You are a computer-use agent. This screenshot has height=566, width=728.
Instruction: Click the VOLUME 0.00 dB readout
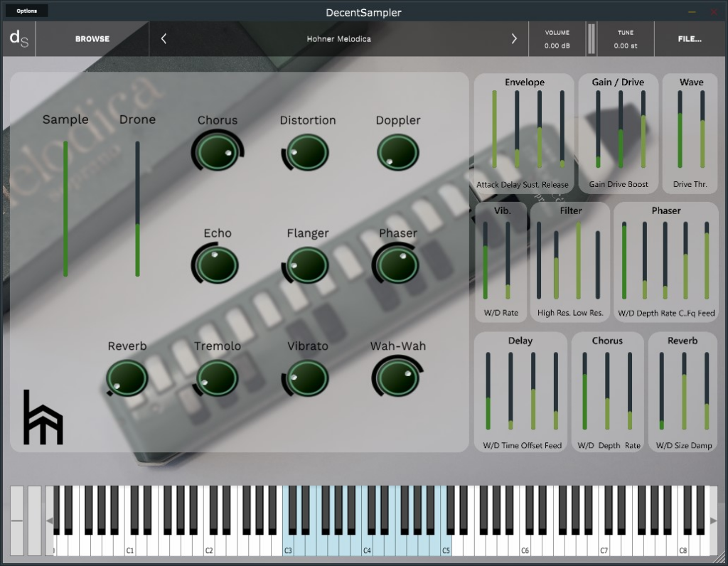[x=557, y=39]
